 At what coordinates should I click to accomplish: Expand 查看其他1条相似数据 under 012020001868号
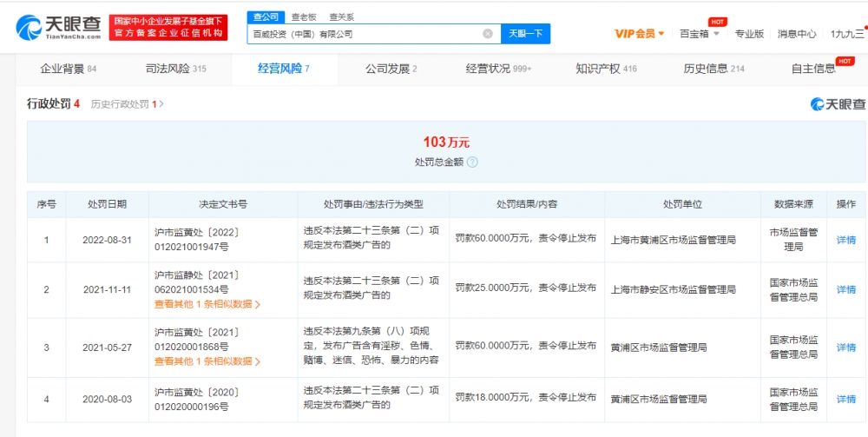207,361
